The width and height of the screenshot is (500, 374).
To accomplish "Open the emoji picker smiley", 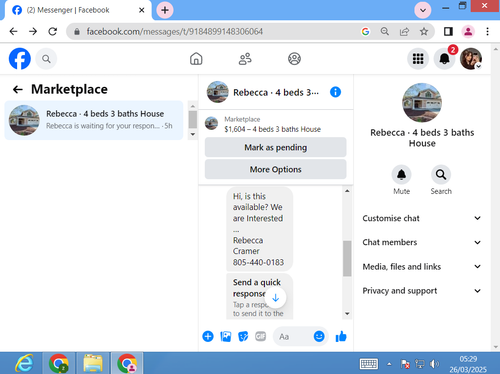I will pyautogui.click(x=319, y=336).
